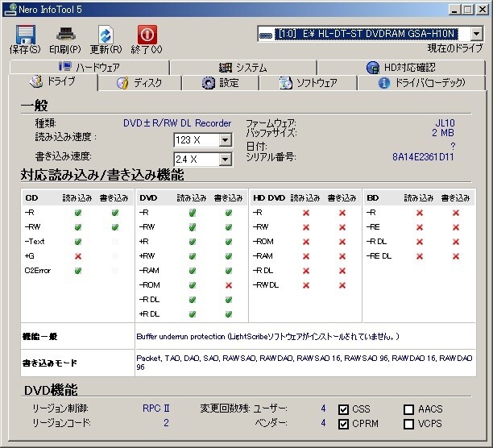
Task: Click the CD-R read checkmark icon
Action: point(78,213)
